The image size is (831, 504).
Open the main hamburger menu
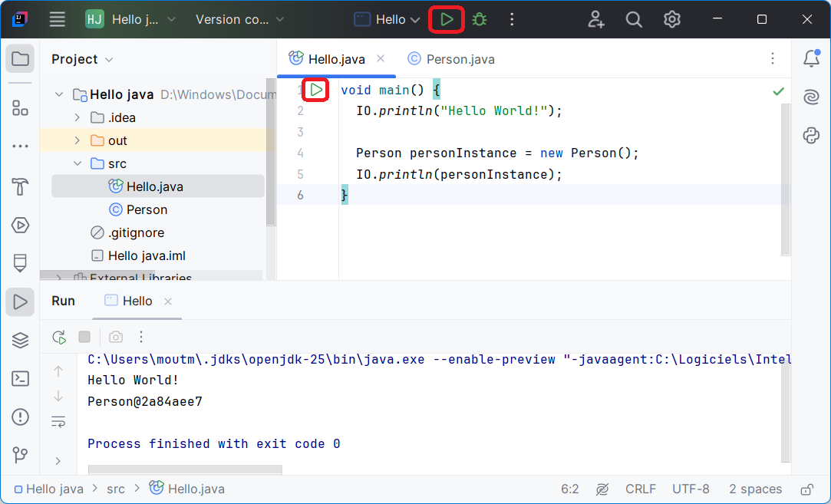[58, 20]
